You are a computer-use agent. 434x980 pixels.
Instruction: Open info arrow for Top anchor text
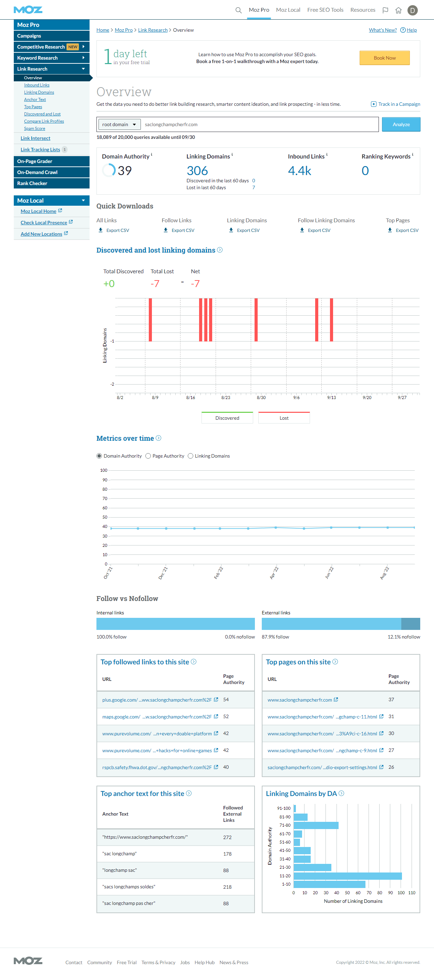[x=189, y=793]
